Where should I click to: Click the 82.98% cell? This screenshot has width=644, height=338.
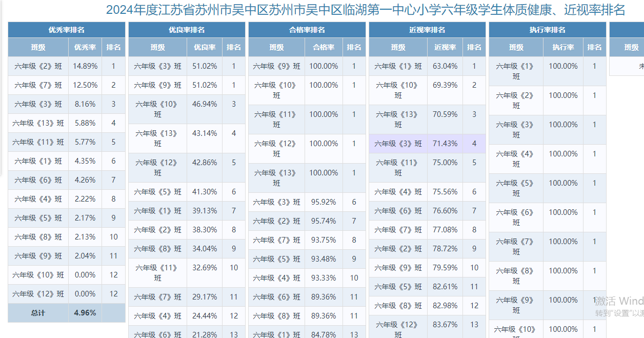tap(445, 306)
